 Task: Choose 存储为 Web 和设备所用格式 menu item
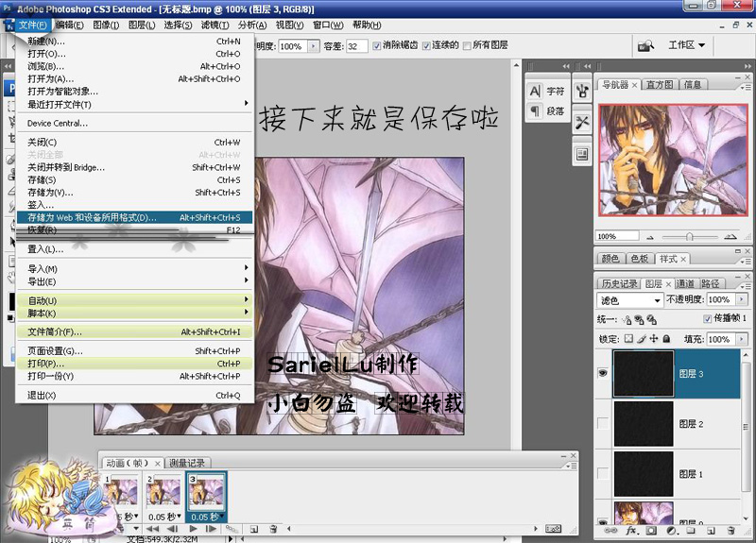134,217
